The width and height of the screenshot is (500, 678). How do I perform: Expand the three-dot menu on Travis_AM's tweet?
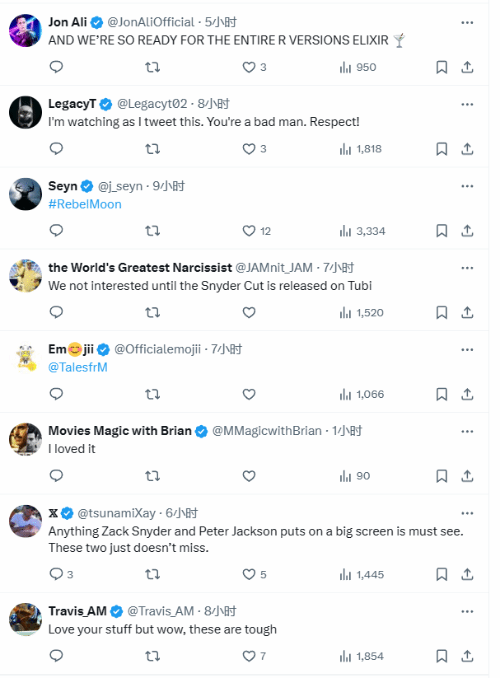[467, 611]
